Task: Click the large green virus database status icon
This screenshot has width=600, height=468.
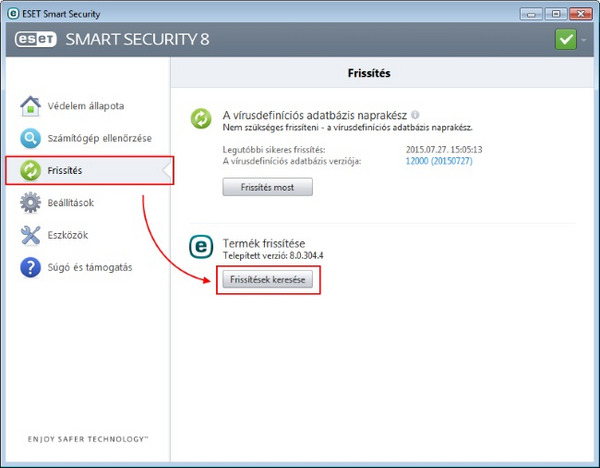Action: point(202,119)
